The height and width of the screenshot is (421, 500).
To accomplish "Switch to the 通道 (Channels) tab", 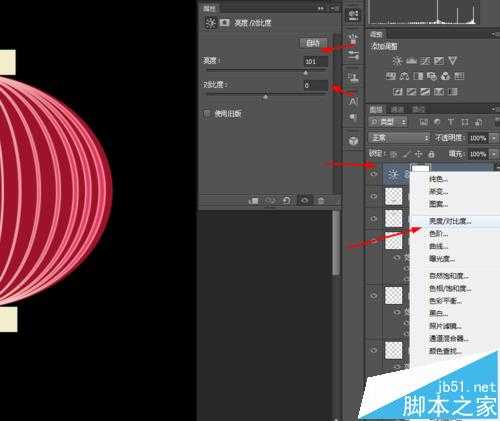I will coord(397,109).
